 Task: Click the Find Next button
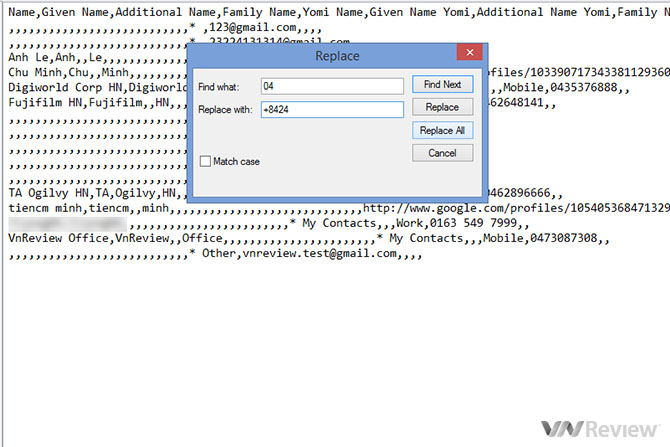point(442,85)
